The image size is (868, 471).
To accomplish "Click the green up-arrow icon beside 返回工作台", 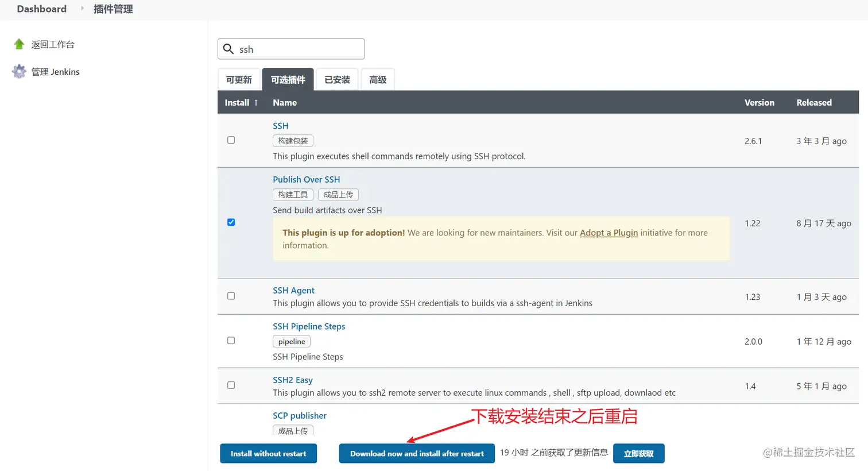I will click(x=19, y=44).
